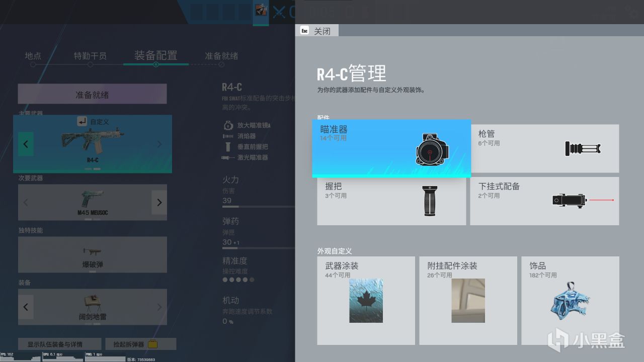Select the next primary weapon arrow

pyautogui.click(x=159, y=144)
